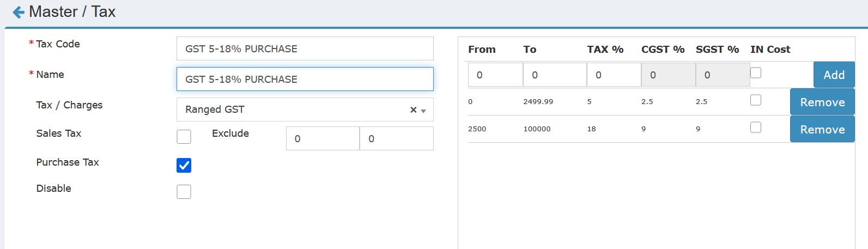Click the From input in the entry row
Screen dimensions: 868x249
(x=495, y=75)
